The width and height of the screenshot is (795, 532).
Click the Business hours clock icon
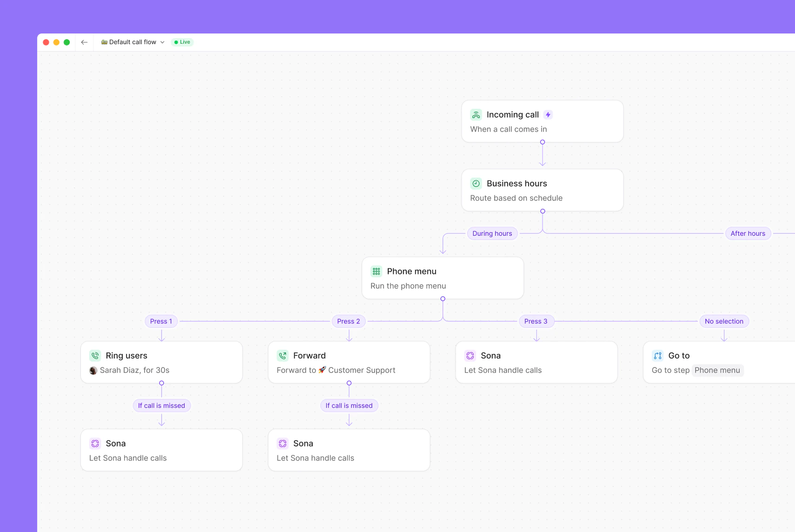(476, 183)
